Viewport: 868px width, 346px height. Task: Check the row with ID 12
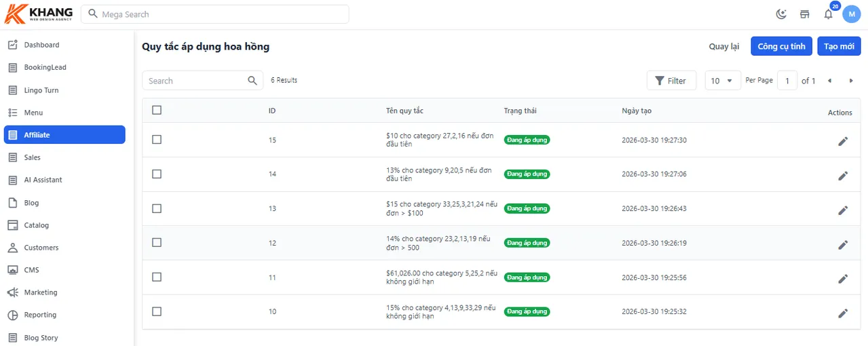(x=157, y=242)
